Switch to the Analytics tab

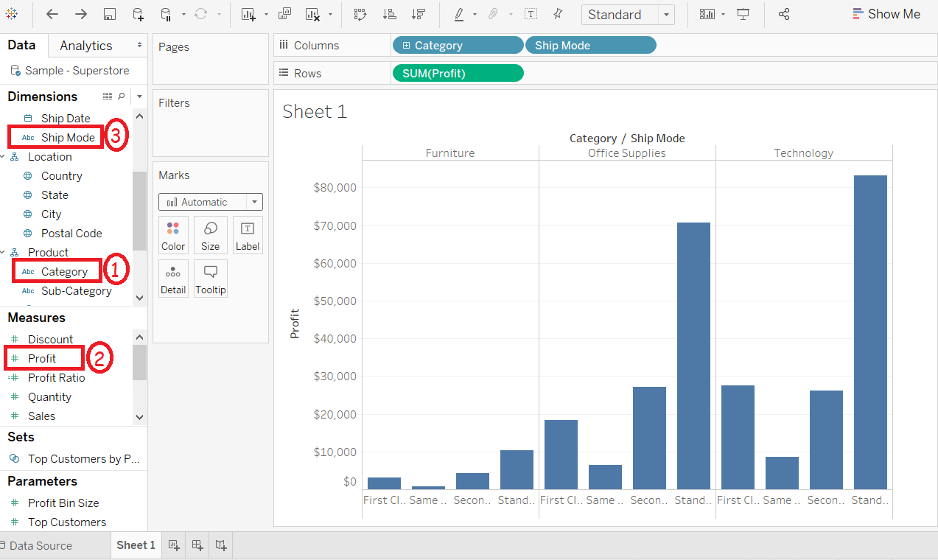coord(86,46)
